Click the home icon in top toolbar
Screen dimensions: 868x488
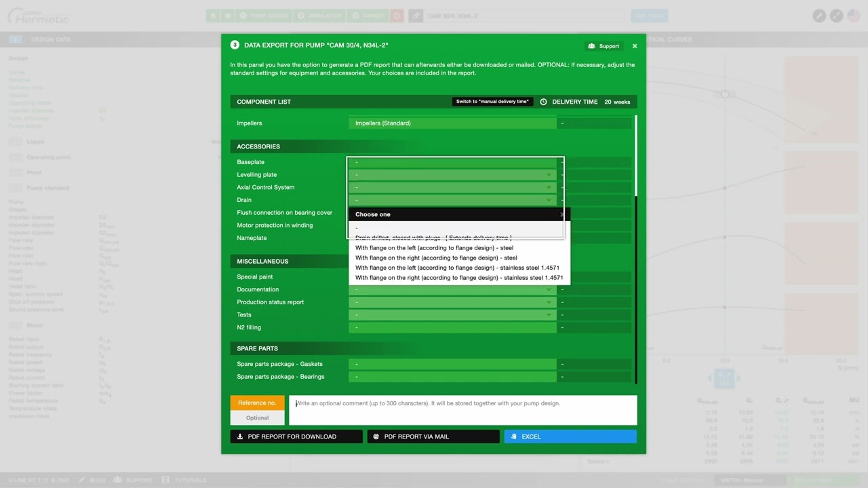[213, 16]
